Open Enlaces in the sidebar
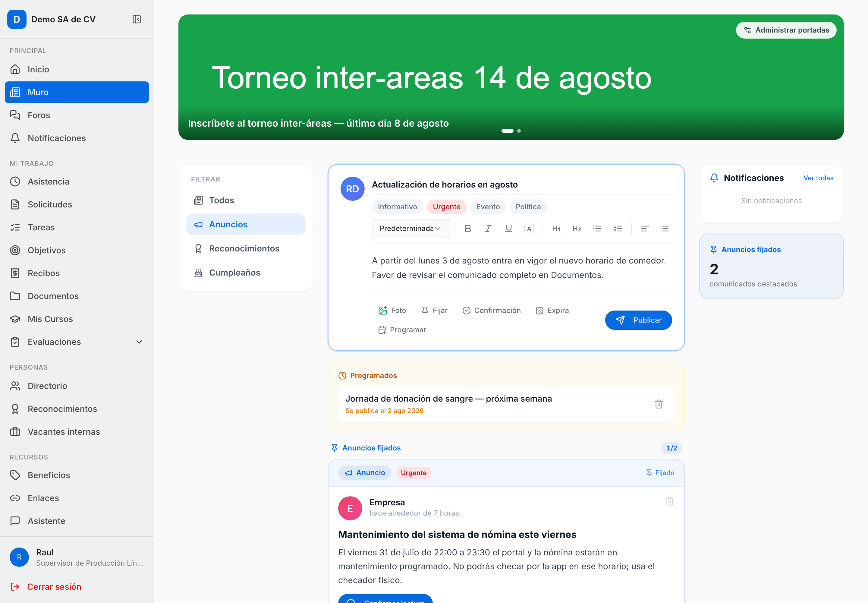 pos(77,498)
